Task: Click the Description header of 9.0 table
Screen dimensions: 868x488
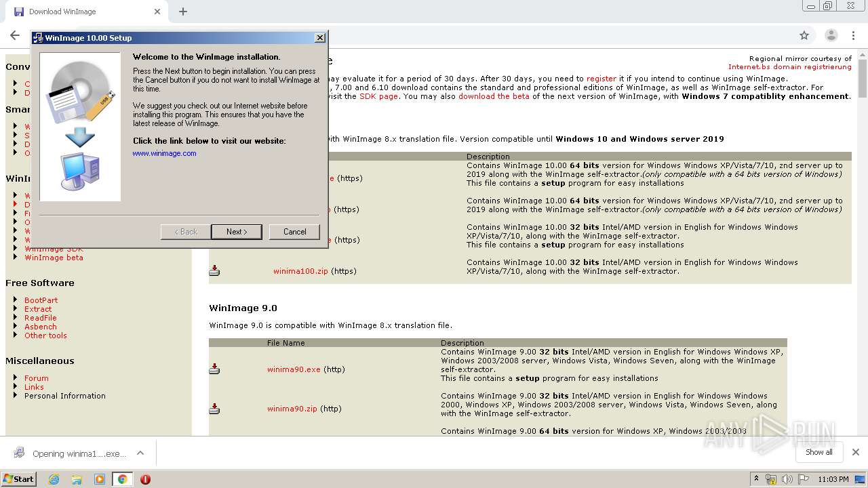Action: [x=462, y=343]
